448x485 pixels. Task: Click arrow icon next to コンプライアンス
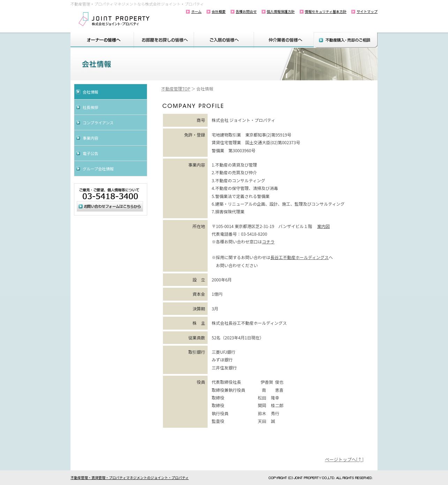78,123
